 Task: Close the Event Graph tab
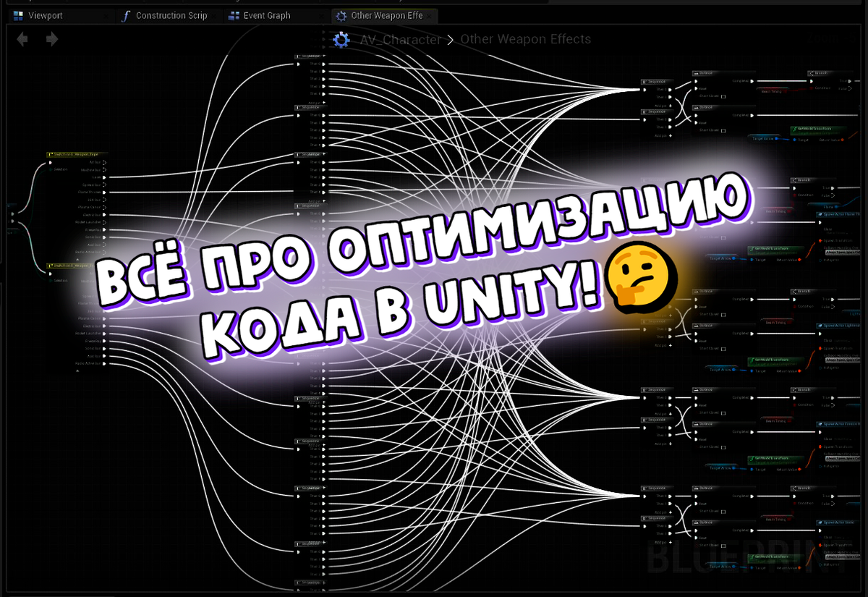tap(321, 15)
